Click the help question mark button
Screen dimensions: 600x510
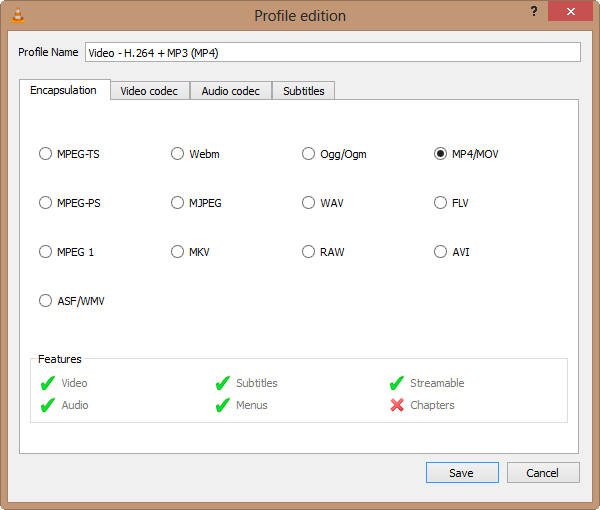pos(533,11)
